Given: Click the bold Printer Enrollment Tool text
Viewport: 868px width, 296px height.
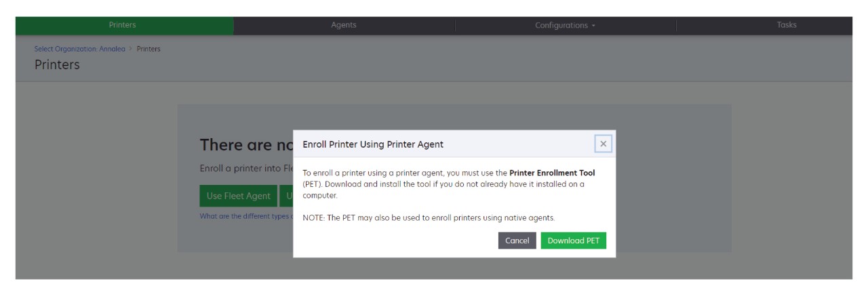Looking at the screenshot, I should click(x=552, y=173).
